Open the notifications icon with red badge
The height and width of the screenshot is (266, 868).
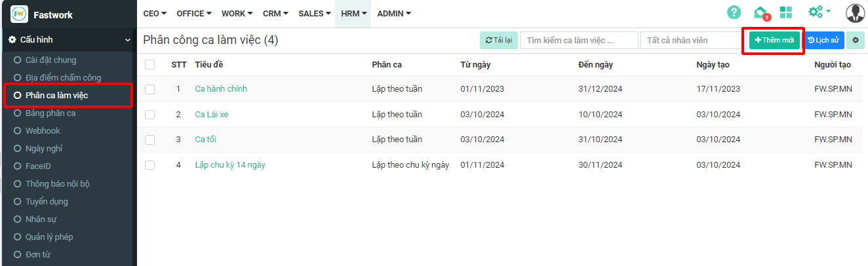[760, 12]
